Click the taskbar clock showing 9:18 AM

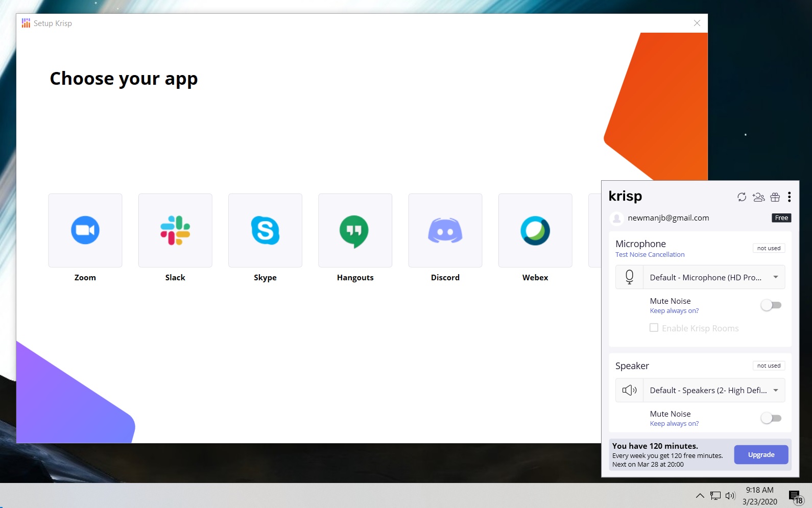(x=760, y=496)
